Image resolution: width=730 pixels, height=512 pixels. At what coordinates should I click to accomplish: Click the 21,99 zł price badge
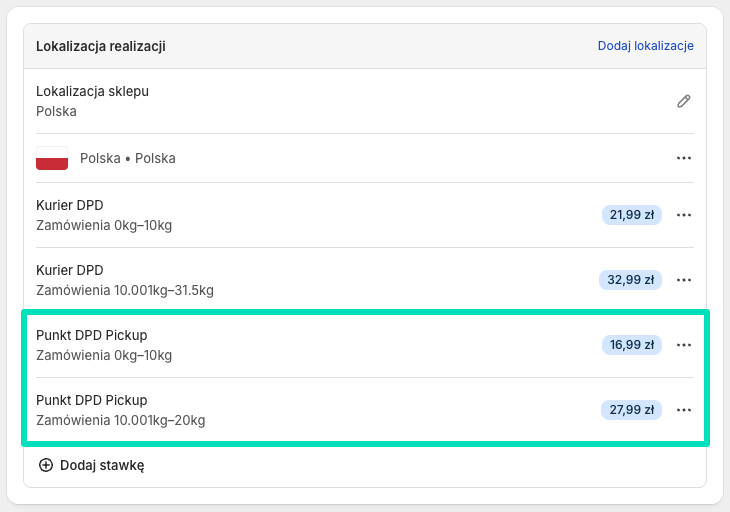pos(631,215)
